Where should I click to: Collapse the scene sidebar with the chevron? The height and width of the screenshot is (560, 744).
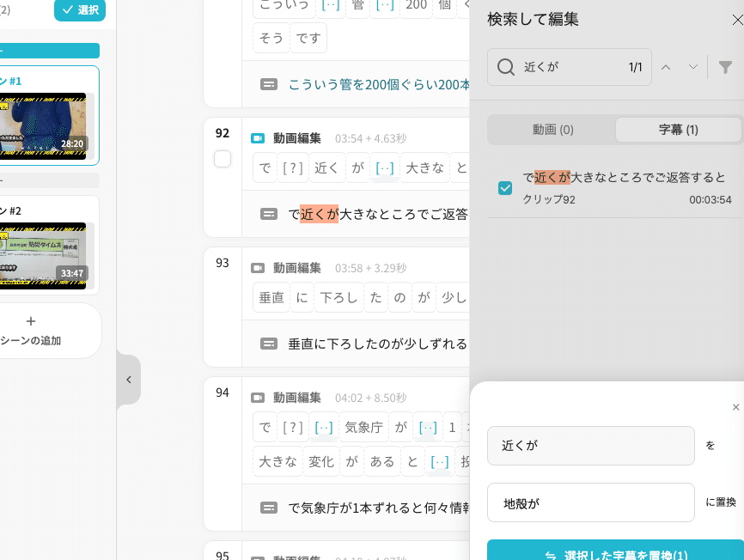[x=129, y=379]
